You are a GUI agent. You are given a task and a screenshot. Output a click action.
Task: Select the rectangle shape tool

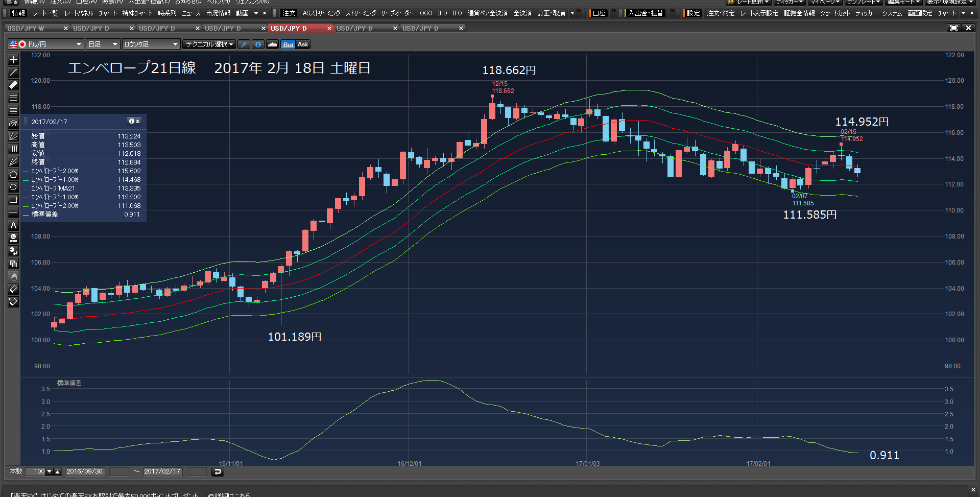pyautogui.click(x=13, y=200)
